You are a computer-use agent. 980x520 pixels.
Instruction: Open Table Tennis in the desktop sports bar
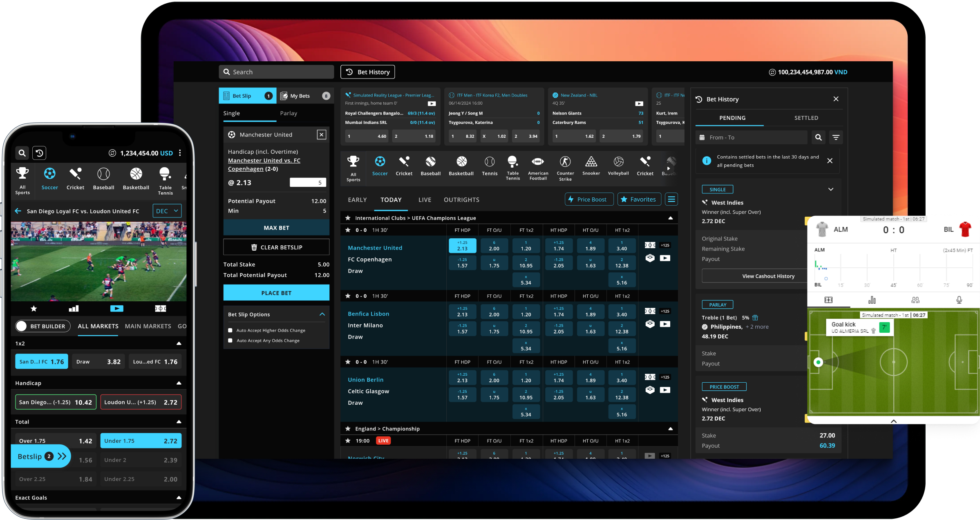coord(512,168)
